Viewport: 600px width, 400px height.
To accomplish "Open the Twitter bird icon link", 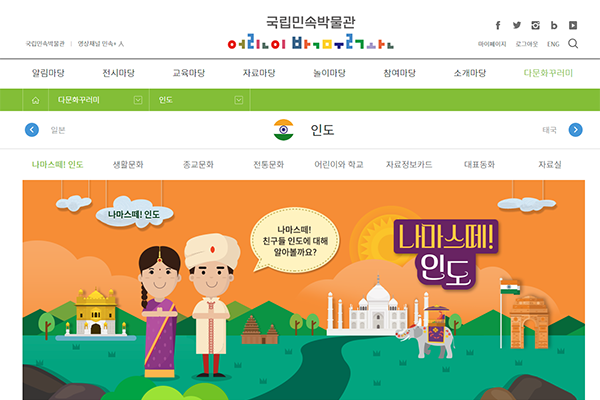I will [x=517, y=25].
